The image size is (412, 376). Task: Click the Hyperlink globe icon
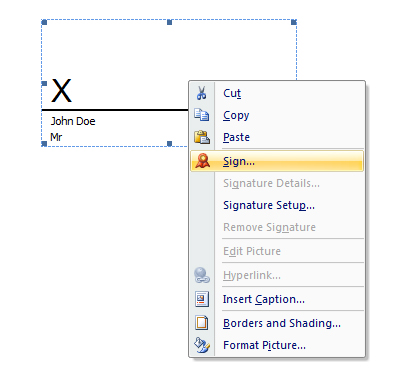click(202, 275)
